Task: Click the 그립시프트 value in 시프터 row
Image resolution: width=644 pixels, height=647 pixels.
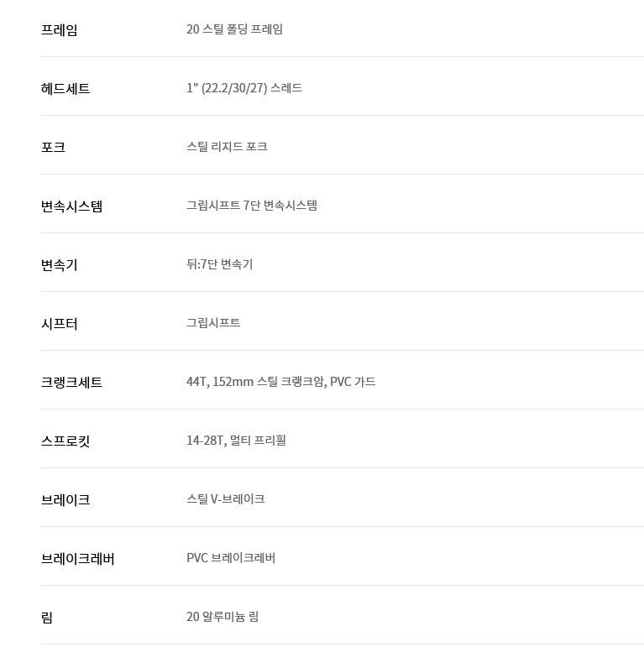Action: click(x=213, y=323)
